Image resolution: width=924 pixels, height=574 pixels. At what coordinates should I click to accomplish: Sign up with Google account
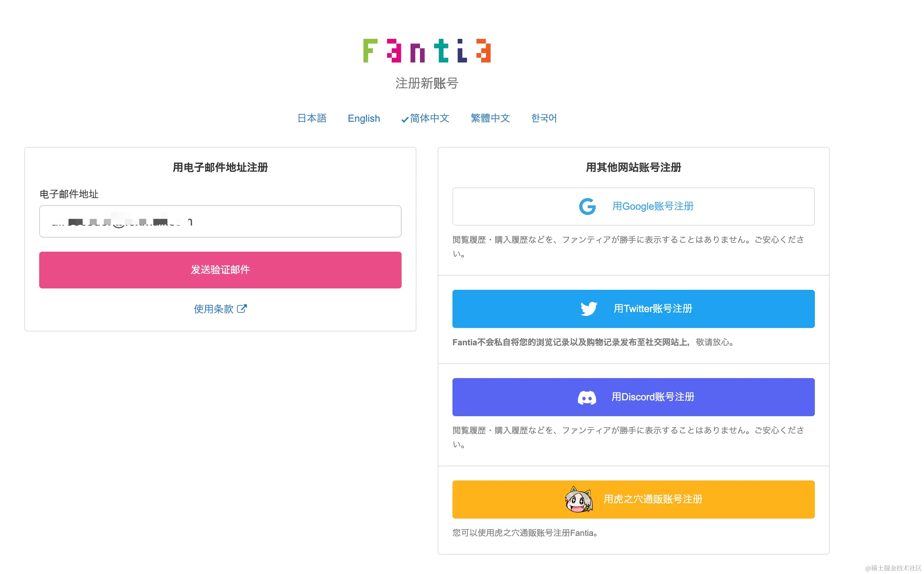pyautogui.click(x=633, y=206)
